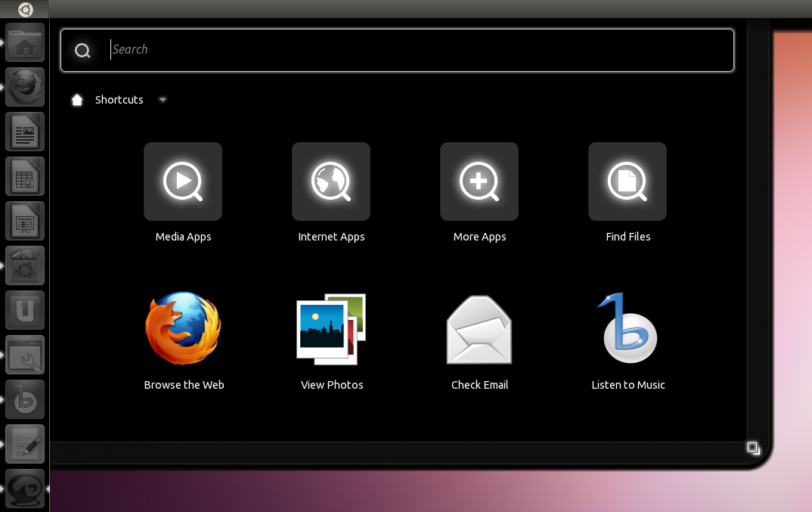Focus the Search input field

[x=397, y=50]
